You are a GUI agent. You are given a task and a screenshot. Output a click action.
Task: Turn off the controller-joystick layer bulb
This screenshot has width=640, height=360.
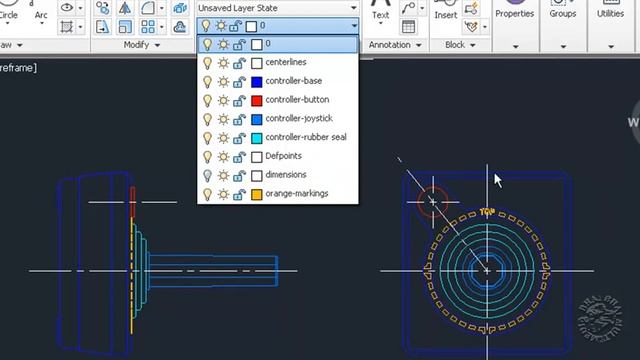pos(207,119)
